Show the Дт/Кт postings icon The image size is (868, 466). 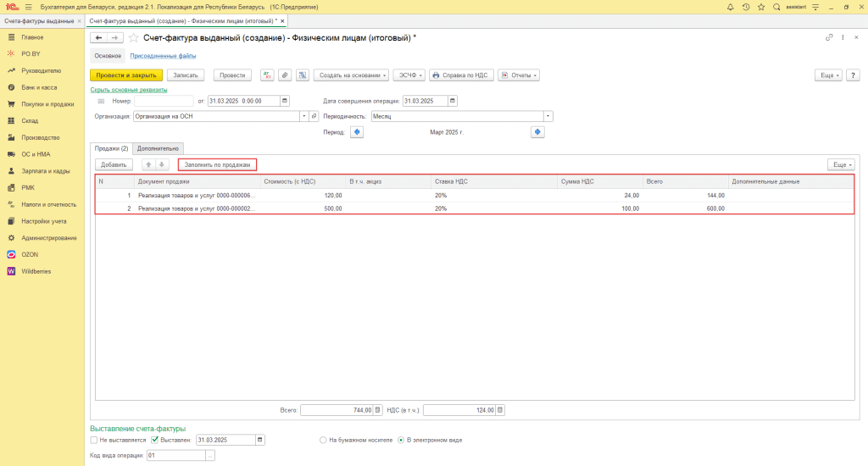click(x=267, y=75)
